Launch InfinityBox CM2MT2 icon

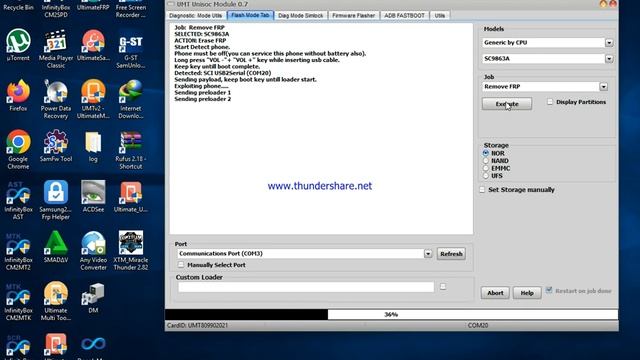pos(18,250)
